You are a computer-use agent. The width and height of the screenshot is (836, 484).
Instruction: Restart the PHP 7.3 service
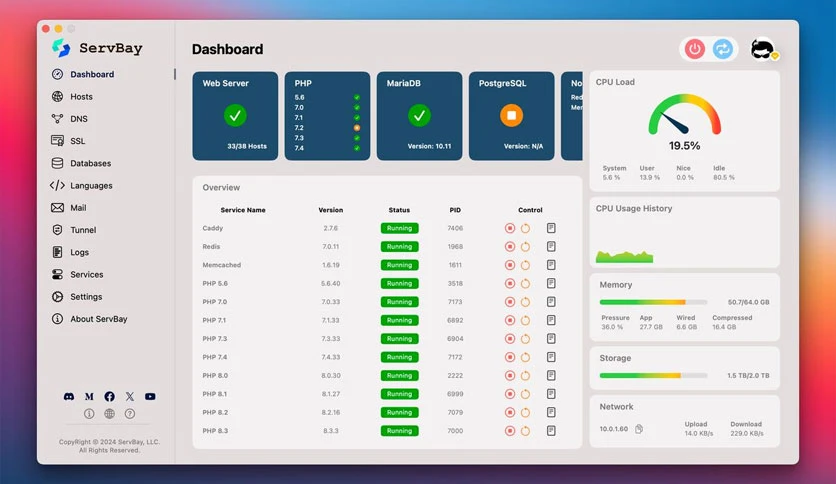tap(525, 338)
